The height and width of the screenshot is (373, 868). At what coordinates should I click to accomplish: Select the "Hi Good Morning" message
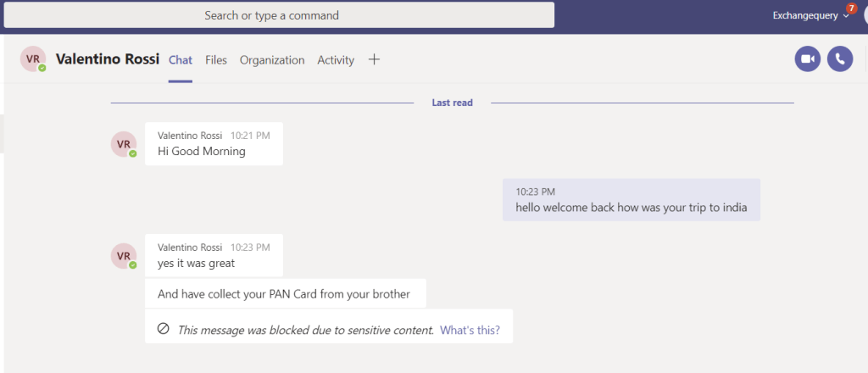(x=202, y=152)
